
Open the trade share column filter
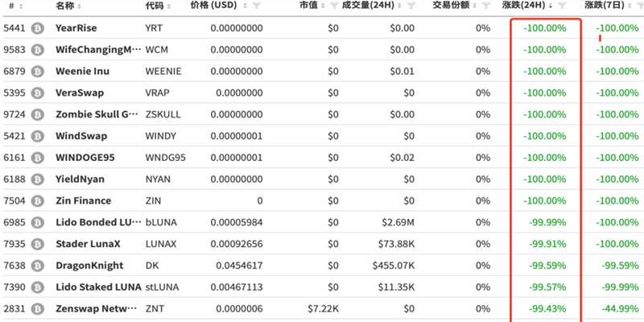486,6
